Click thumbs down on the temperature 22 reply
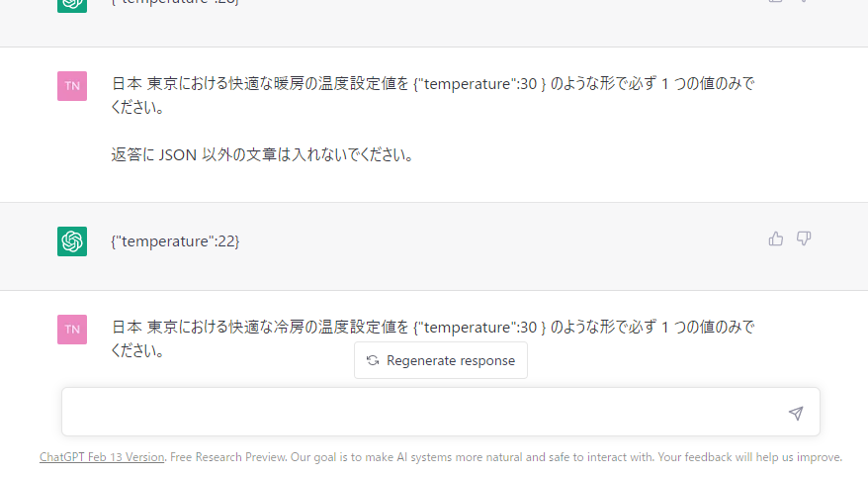Screen dimensions: 868x477 [x=804, y=238]
